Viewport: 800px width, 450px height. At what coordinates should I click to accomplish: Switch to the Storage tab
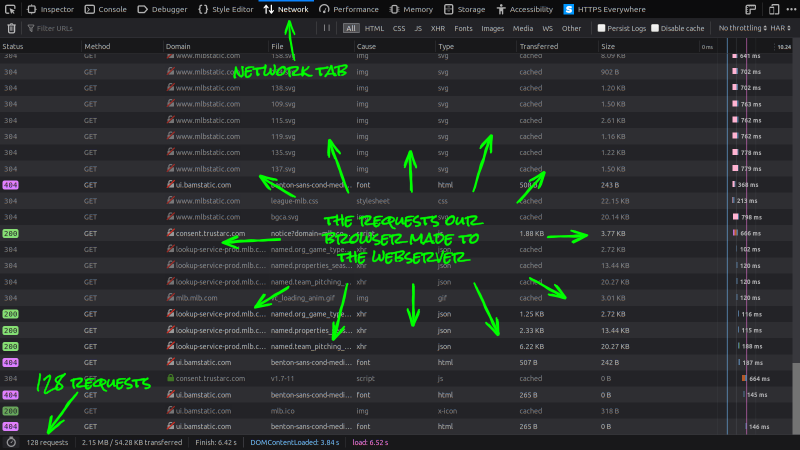click(464, 9)
